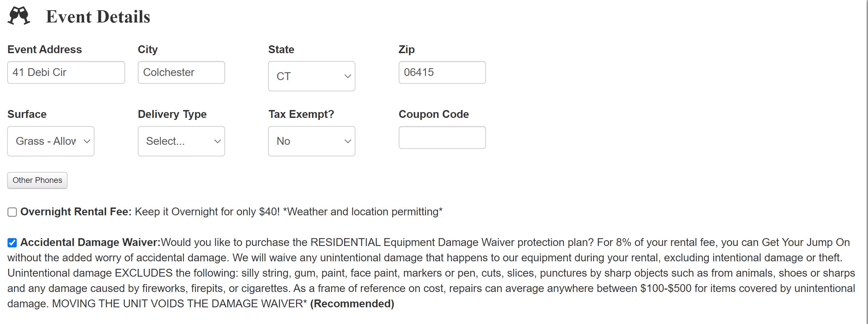Focus the Event Address field
This screenshot has height=324, width=868.
(x=66, y=72)
